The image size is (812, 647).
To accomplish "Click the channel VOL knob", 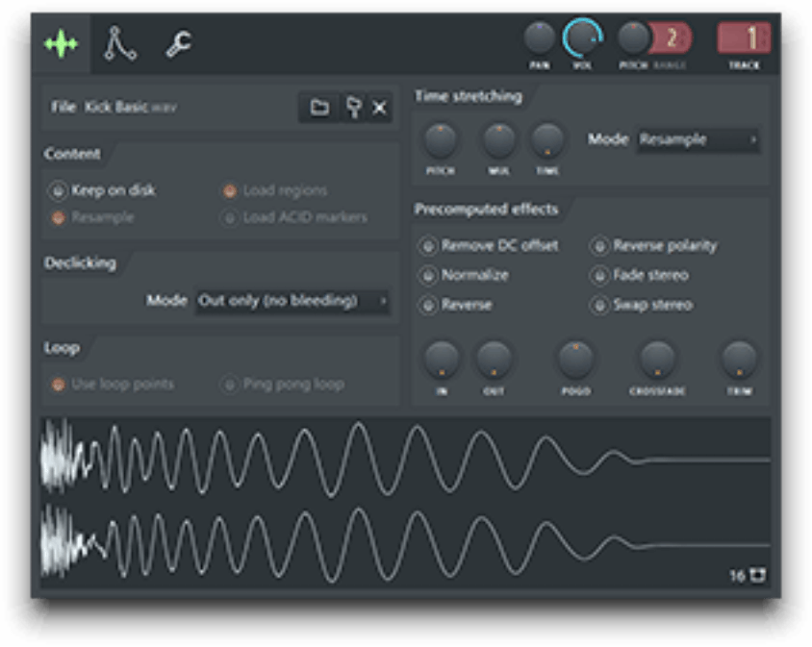I will (581, 37).
